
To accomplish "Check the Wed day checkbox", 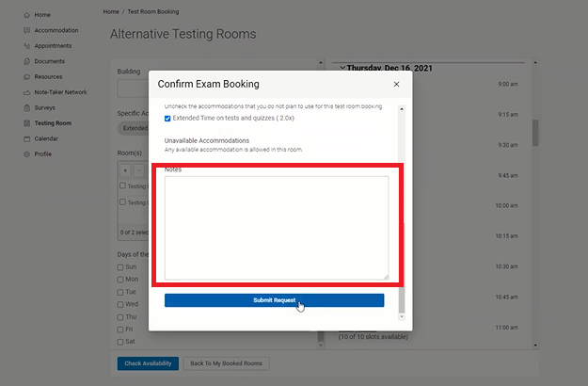I will [x=119, y=304].
